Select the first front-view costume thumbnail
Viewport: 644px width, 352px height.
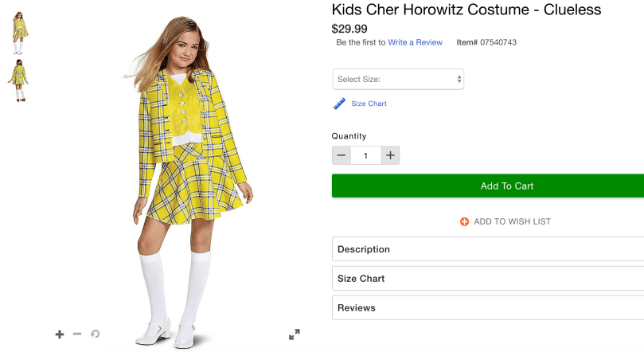pyautogui.click(x=18, y=29)
